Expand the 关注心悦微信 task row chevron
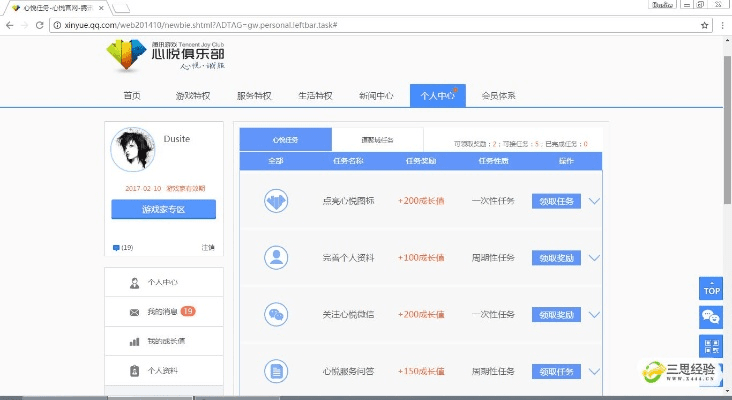The height and width of the screenshot is (400, 732). click(x=594, y=315)
